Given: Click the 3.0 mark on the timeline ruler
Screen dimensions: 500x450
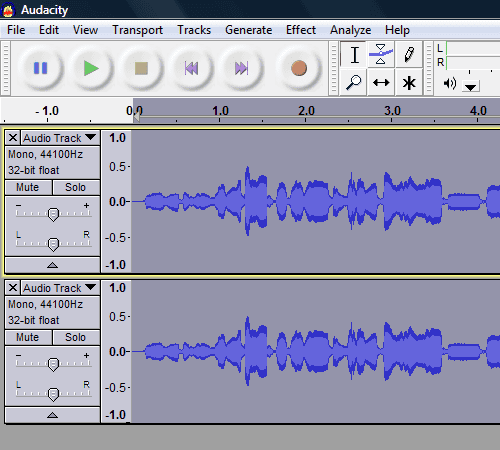Looking at the screenshot, I should click(x=392, y=111).
